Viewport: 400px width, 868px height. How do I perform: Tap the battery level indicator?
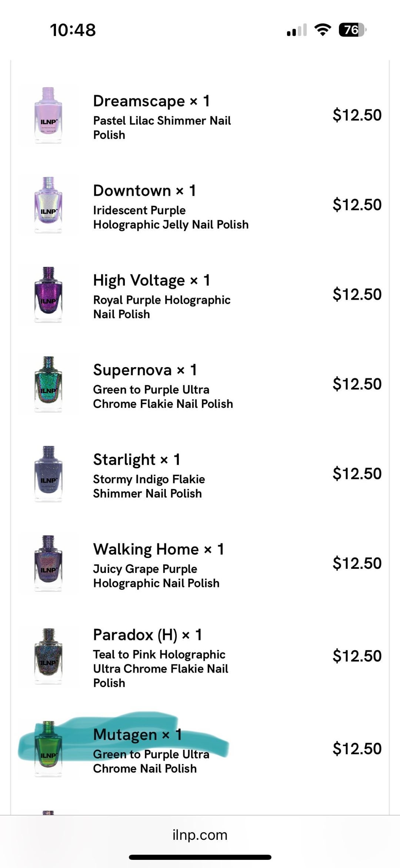point(352,30)
